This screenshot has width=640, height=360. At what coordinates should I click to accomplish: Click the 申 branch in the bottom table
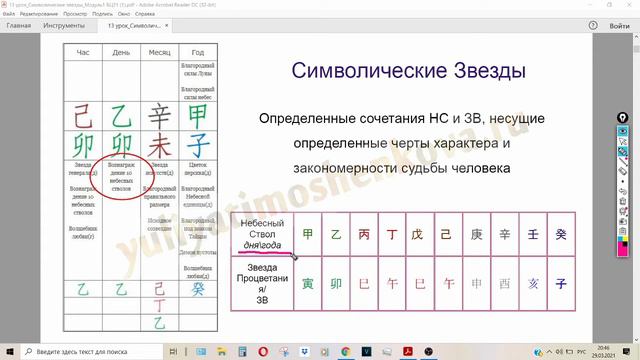476,283
